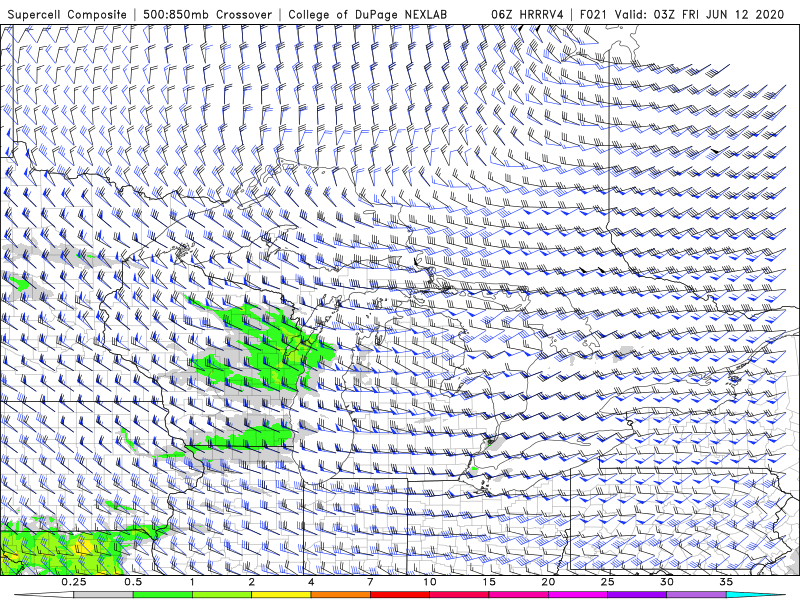Select the yellow 2–4 colorbar segment
Viewport: 800px width, 600px height.
(281, 595)
